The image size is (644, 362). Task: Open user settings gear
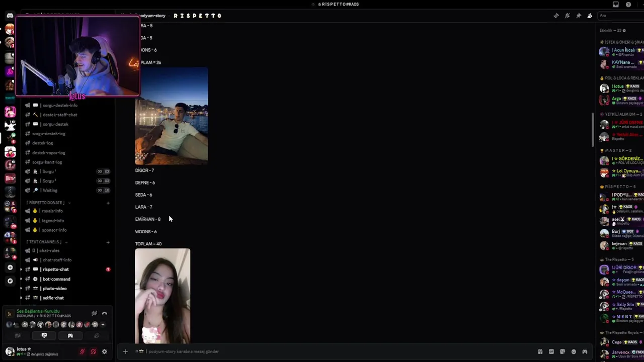[105, 351]
